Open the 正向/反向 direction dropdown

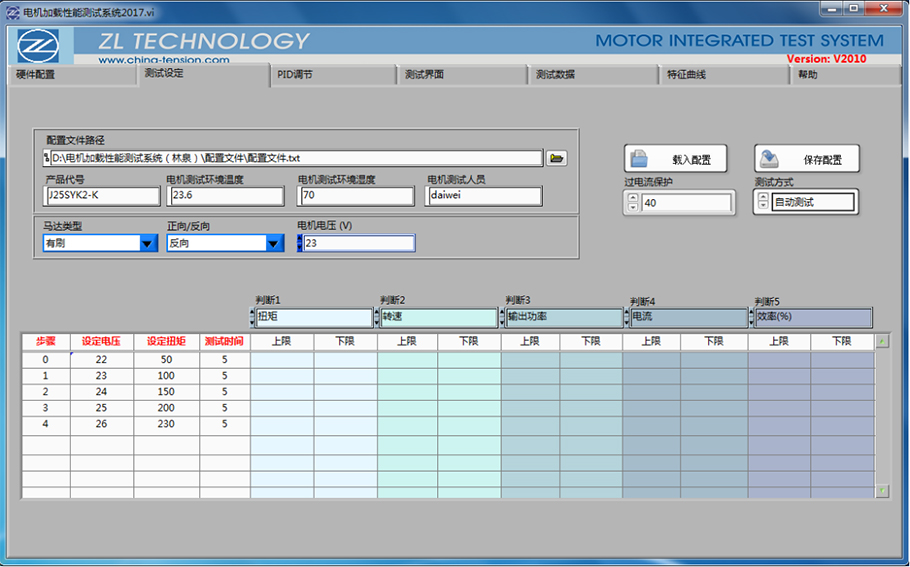coord(275,243)
